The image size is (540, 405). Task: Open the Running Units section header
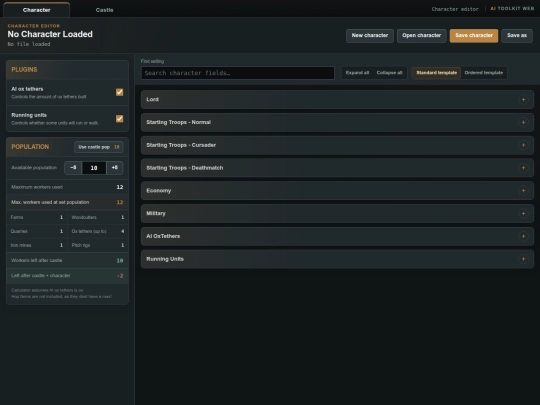click(x=337, y=259)
